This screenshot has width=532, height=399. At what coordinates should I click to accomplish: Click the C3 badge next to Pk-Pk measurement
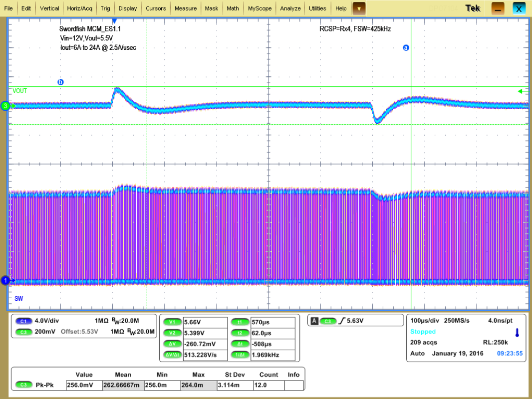click(x=24, y=385)
